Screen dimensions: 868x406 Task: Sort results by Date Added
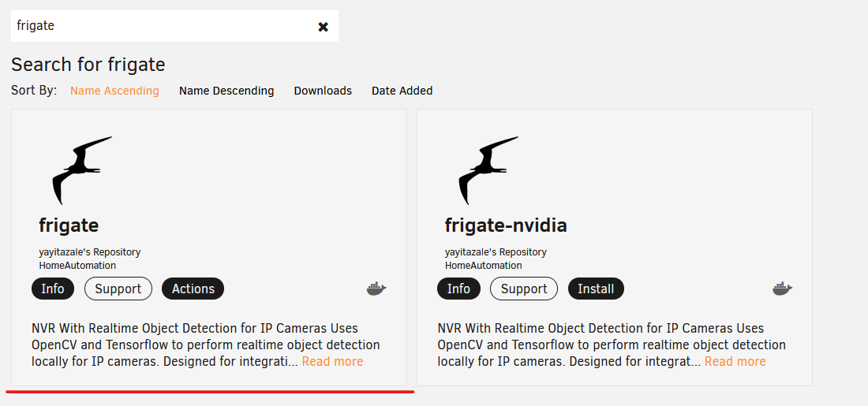(x=402, y=91)
